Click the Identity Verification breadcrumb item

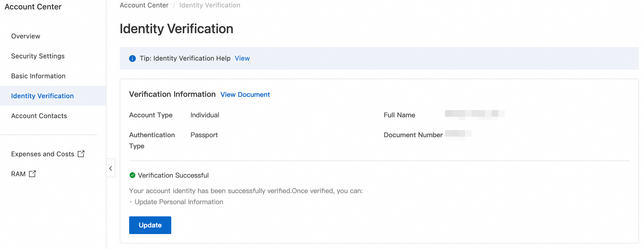point(210,5)
